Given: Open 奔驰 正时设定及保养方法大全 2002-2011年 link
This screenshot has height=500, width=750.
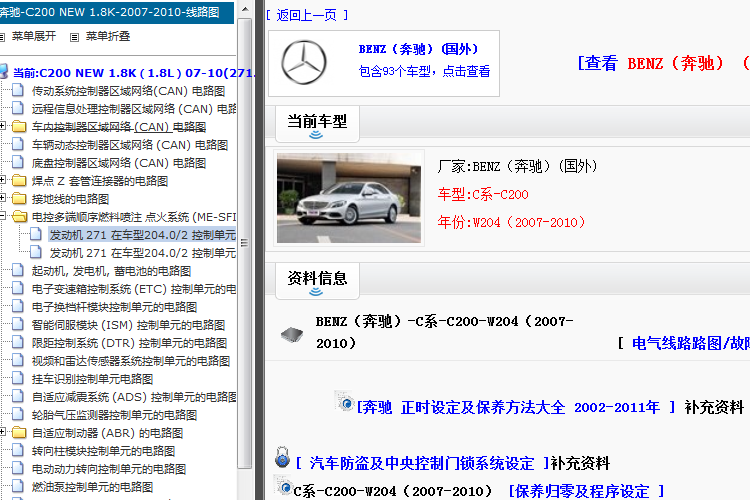Looking at the screenshot, I should pos(516,408).
